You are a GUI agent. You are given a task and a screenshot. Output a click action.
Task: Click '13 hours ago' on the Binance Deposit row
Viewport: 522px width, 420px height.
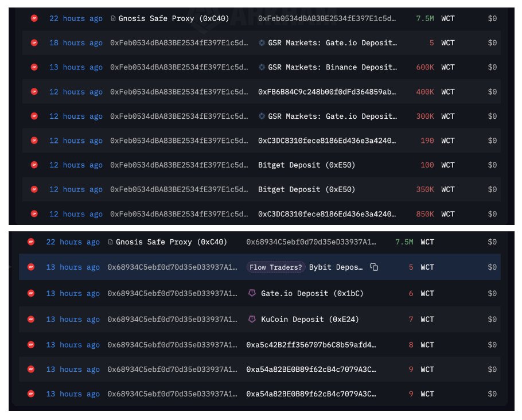click(x=76, y=67)
